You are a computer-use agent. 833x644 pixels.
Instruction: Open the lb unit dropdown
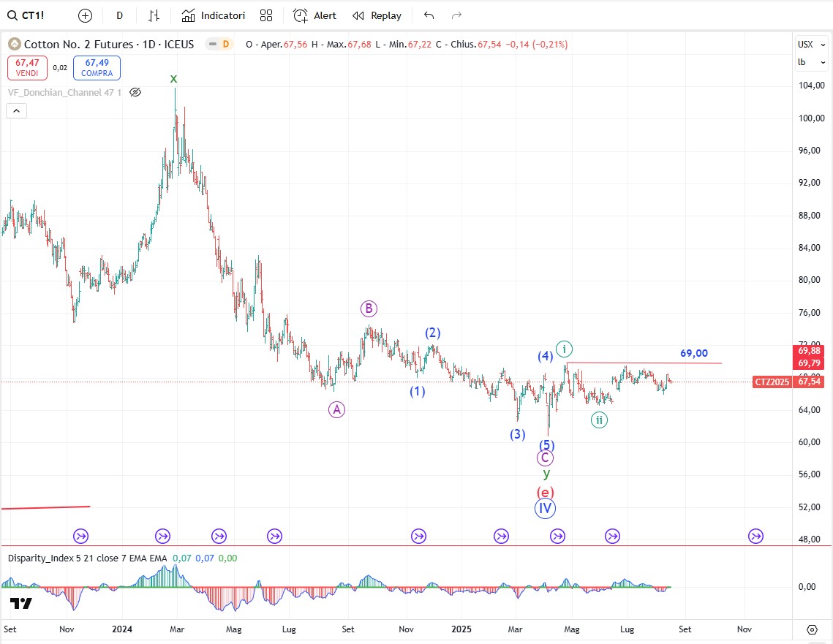[x=805, y=62]
